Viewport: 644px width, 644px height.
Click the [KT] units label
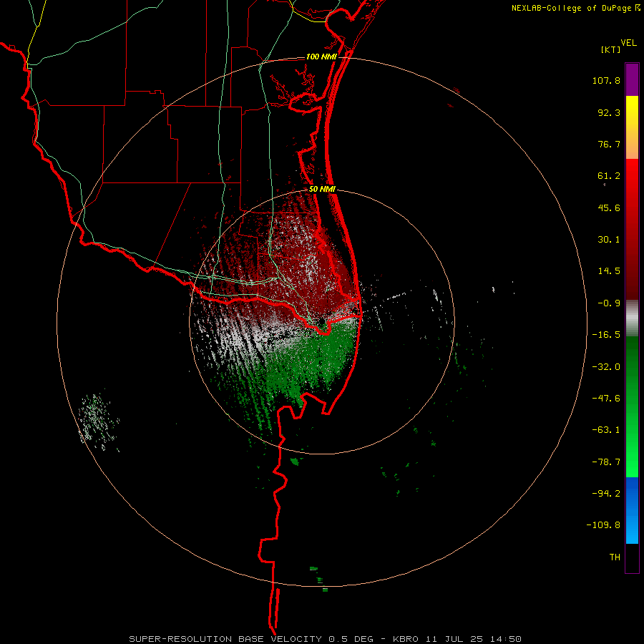(611, 49)
